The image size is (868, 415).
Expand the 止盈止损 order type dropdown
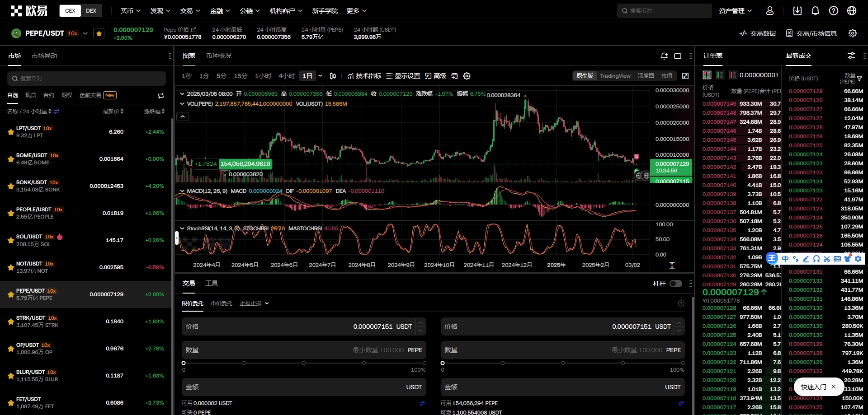254,303
